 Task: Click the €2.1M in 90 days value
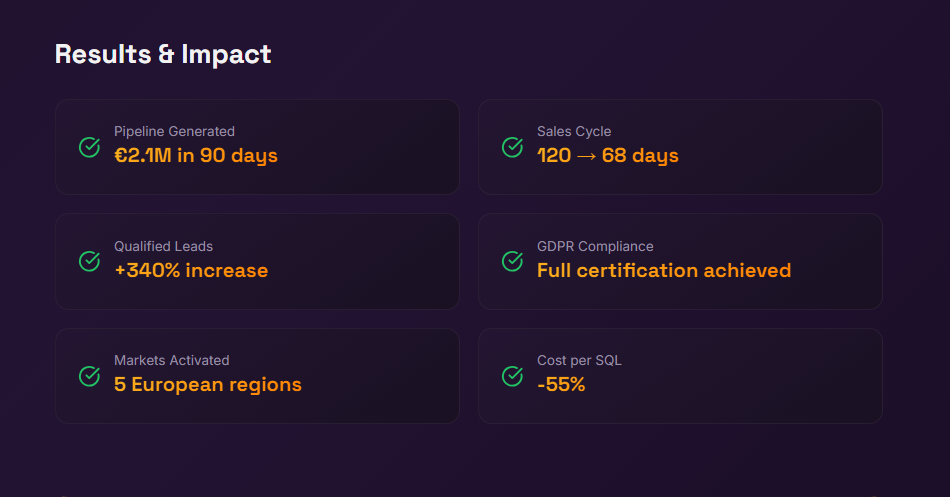[x=196, y=156]
